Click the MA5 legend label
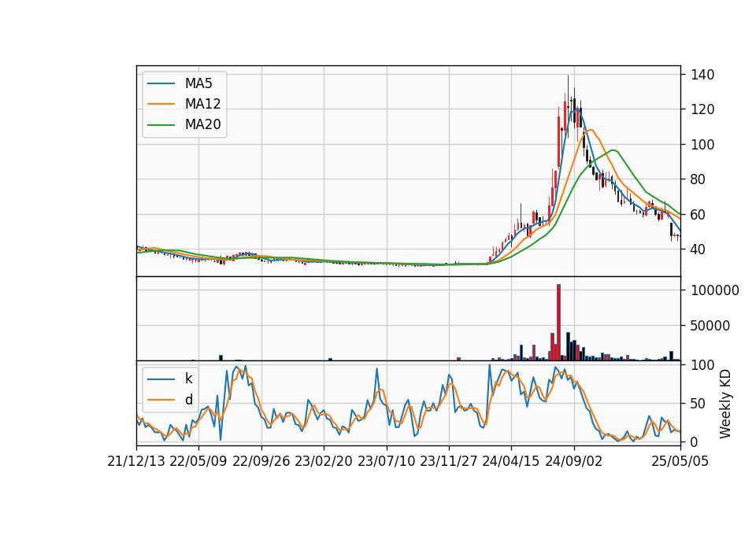756x543 pixels. click(x=198, y=83)
